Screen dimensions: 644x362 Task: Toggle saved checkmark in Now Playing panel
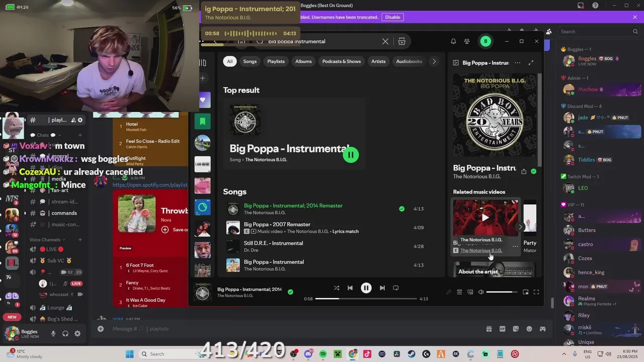pos(533,171)
